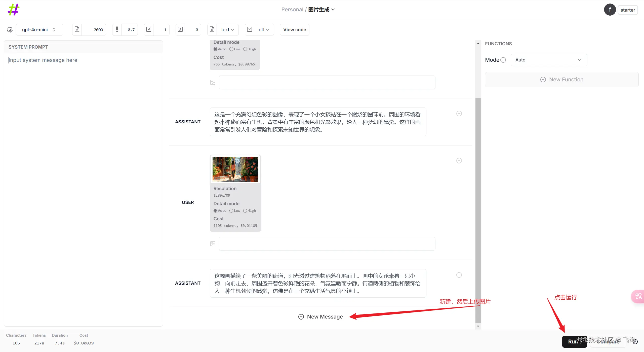Select Low detail mode for street image

(x=231, y=210)
